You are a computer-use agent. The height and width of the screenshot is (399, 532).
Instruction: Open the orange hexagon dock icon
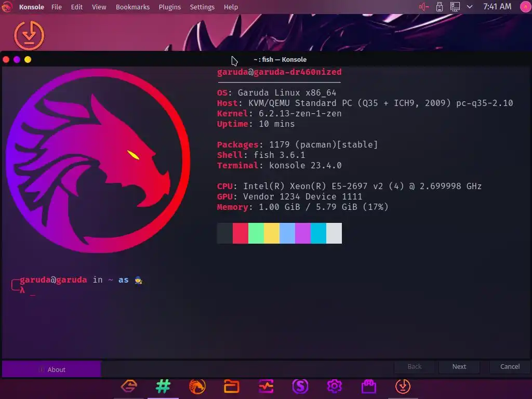click(129, 386)
